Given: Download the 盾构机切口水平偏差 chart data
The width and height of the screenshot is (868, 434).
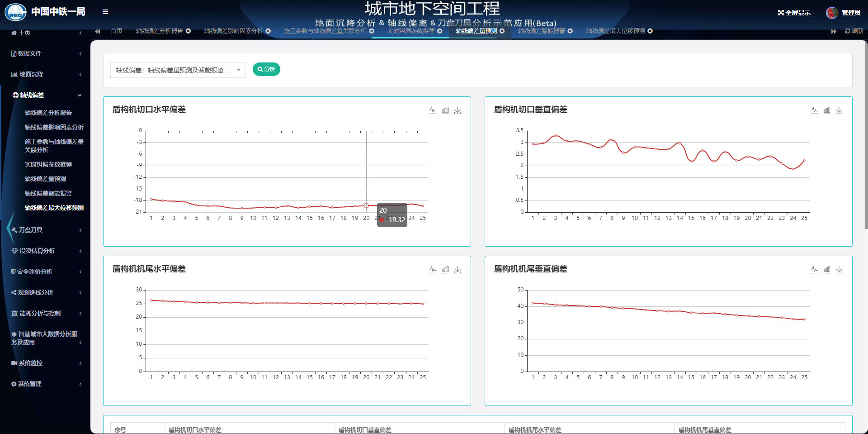Looking at the screenshot, I should (458, 110).
